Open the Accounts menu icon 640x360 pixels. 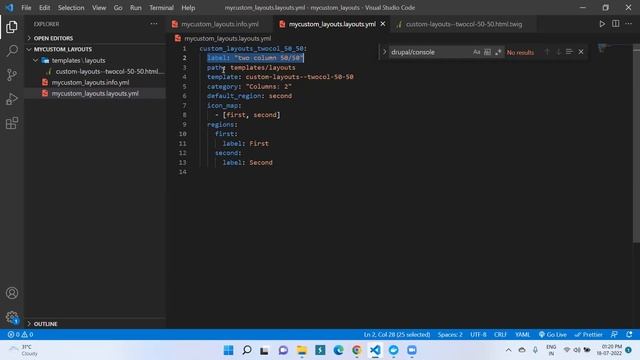(12, 293)
